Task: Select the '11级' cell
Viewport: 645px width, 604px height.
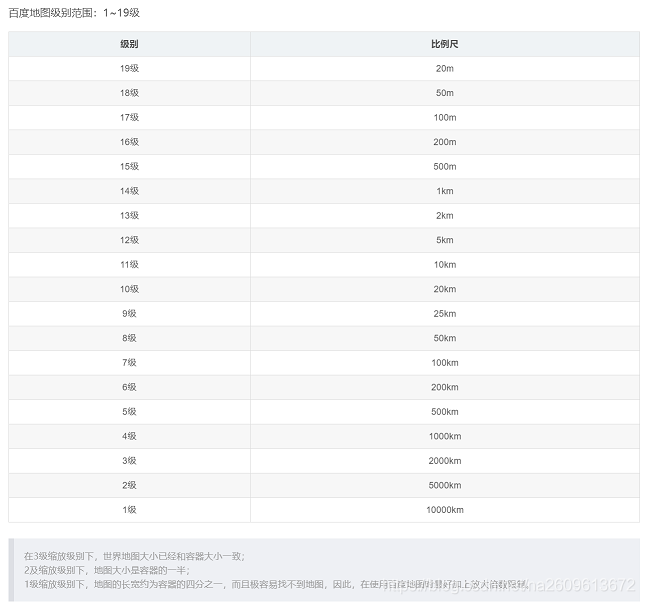Action: coord(129,265)
